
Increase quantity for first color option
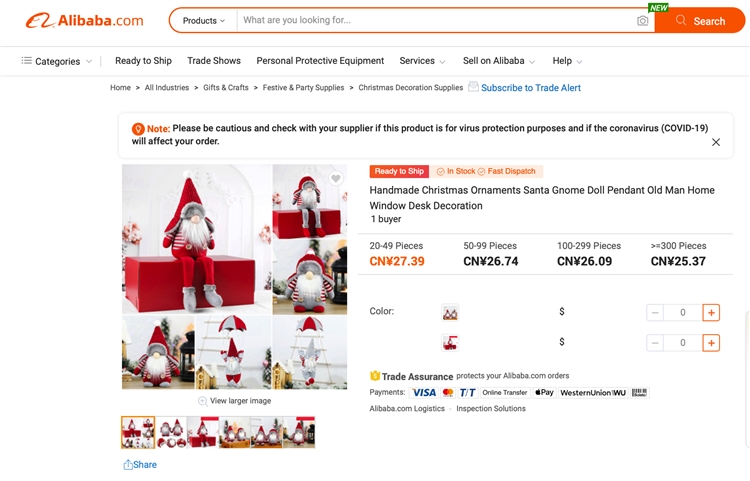pos(711,313)
